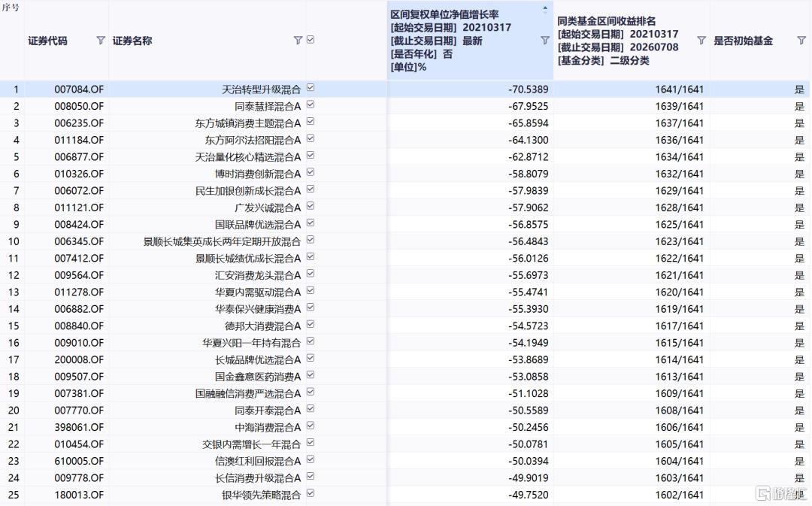Viewport: 812px width, 506px height.
Task: Open filter icon for 证券名称 column
Action: coord(298,41)
